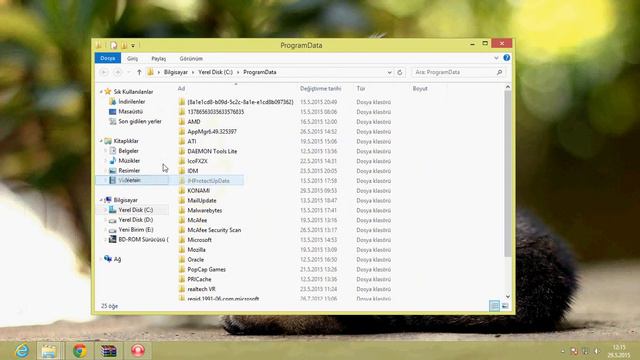Open the Dosya ribbon tab
Viewport: 640px width, 360px height.
coord(108,58)
